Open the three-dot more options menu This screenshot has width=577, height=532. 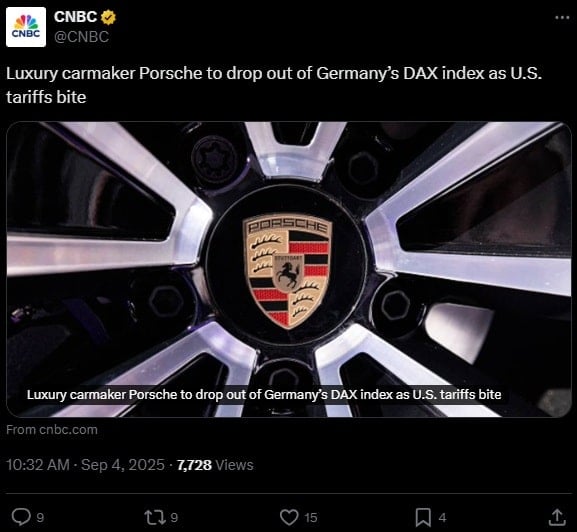tap(562, 17)
